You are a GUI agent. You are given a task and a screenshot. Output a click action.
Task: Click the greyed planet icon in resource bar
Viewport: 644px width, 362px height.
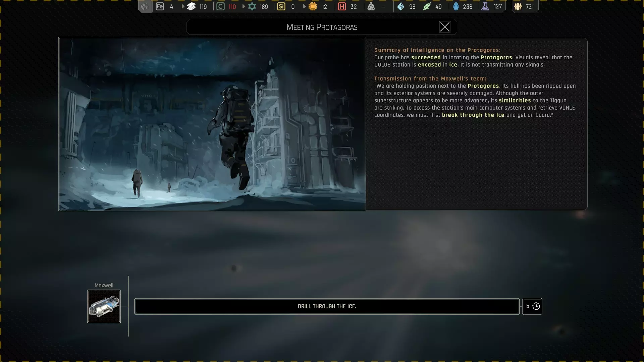(x=145, y=6)
